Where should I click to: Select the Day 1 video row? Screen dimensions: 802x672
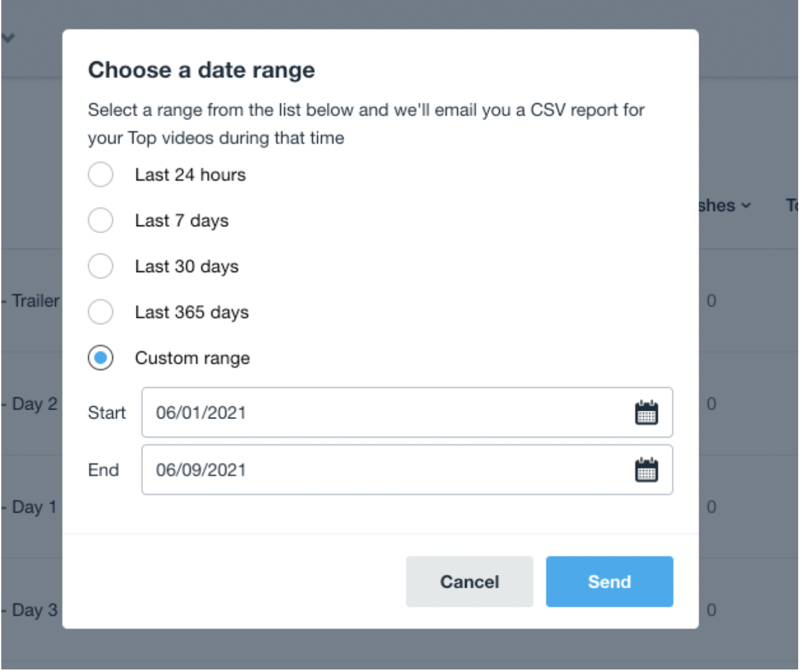point(34,507)
